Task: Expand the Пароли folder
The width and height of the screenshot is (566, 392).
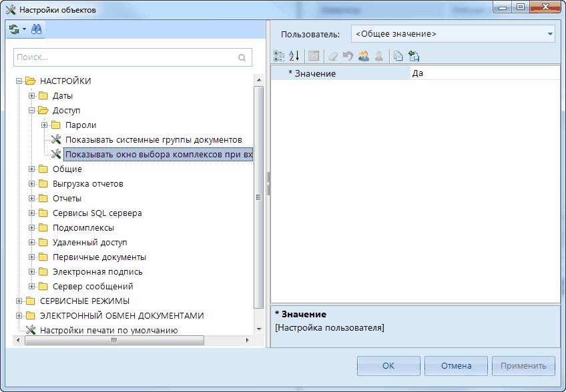Action: pyautogui.click(x=45, y=125)
